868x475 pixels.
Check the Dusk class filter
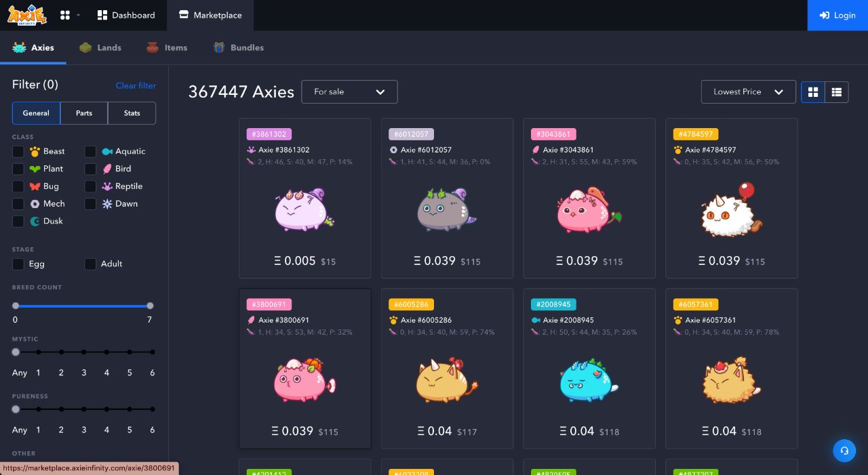tap(18, 222)
